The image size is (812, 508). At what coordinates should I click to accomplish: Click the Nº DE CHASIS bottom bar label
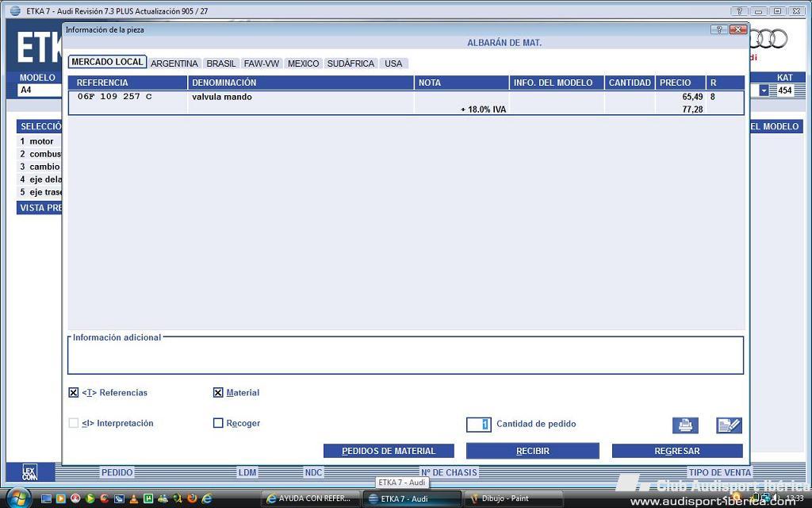(449, 472)
